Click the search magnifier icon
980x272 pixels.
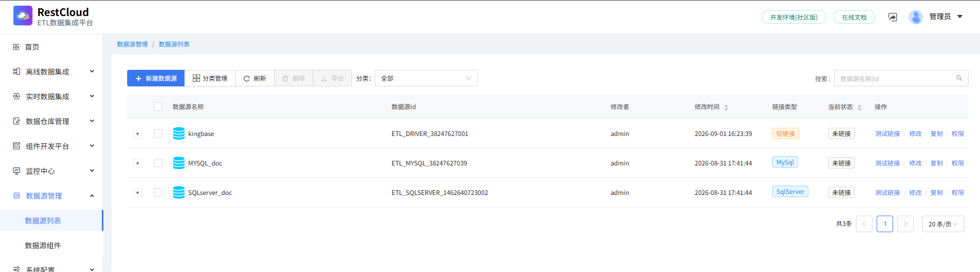coord(959,78)
